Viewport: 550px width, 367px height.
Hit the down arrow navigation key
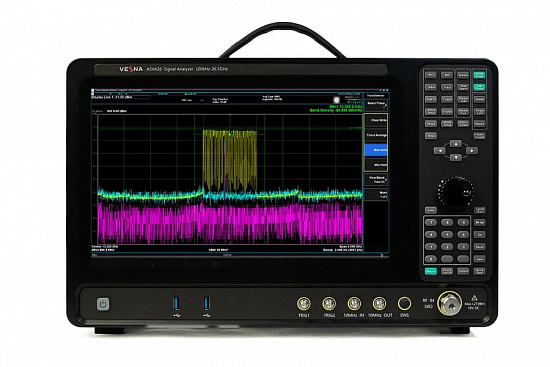coord(456,158)
